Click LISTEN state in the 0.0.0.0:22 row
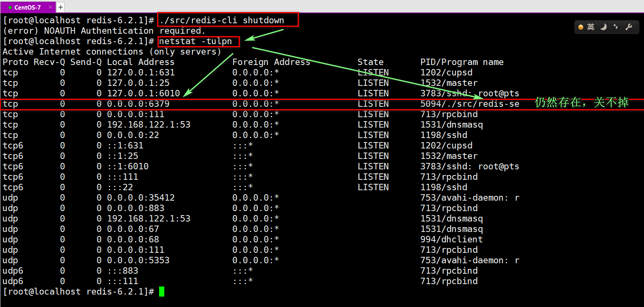Screen dimensions: 644x307 click(x=373, y=135)
